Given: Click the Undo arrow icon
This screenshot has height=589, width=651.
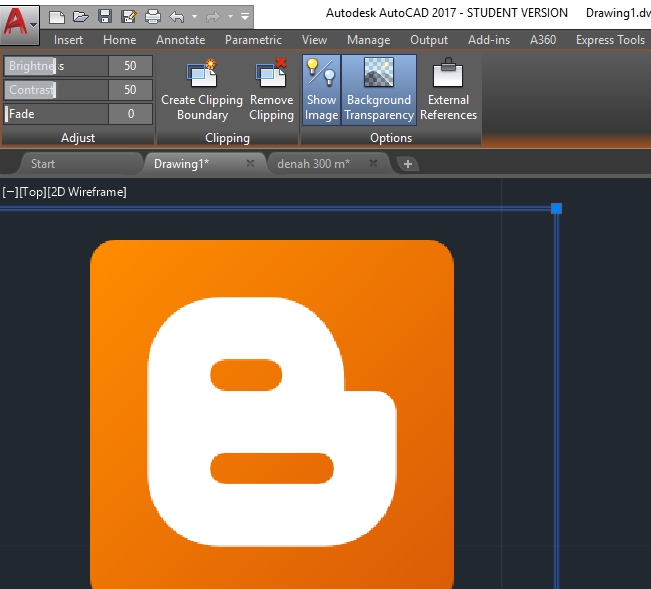Looking at the screenshot, I should (177, 16).
